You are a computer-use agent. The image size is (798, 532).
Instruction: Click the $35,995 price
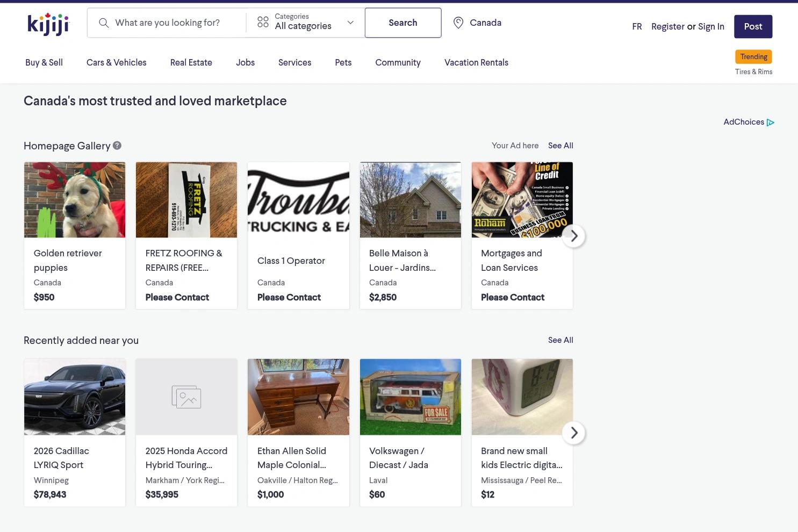[162, 494]
